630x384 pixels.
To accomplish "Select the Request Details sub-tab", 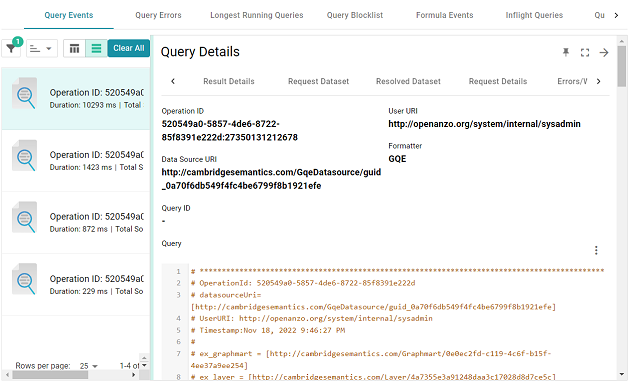I will click(x=498, y=82).
